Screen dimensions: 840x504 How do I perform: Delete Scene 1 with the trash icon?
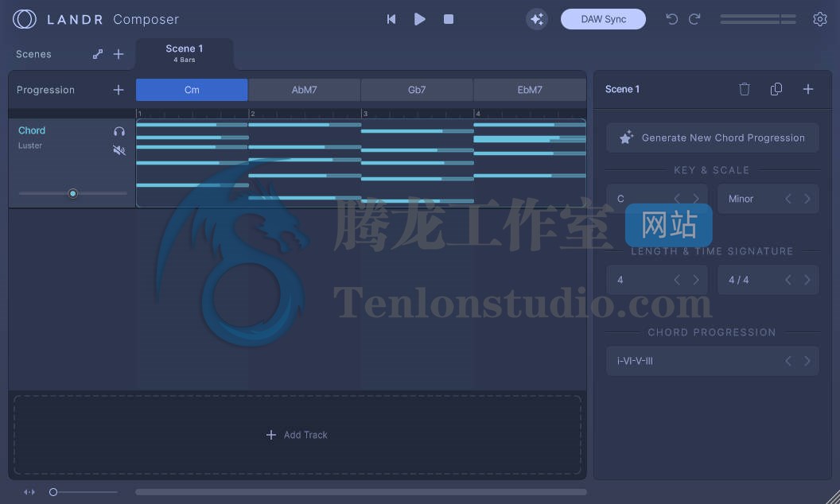point(744,89)
